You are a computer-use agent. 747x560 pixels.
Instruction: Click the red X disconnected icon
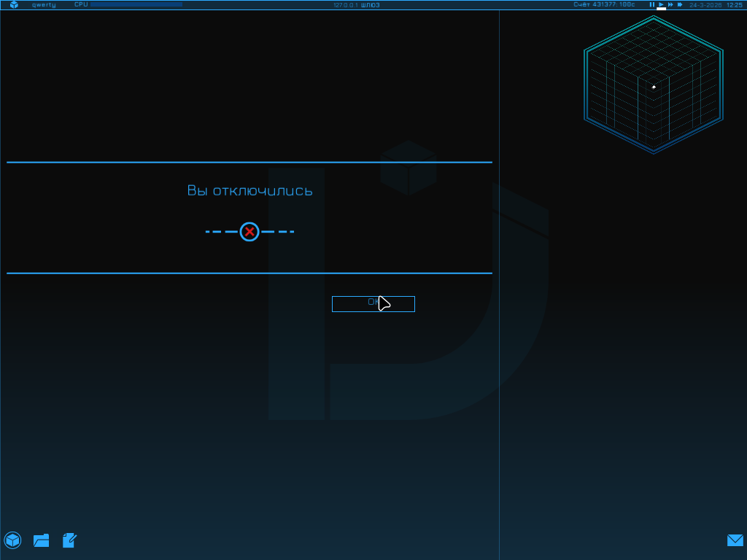click(x=249, y=232)
